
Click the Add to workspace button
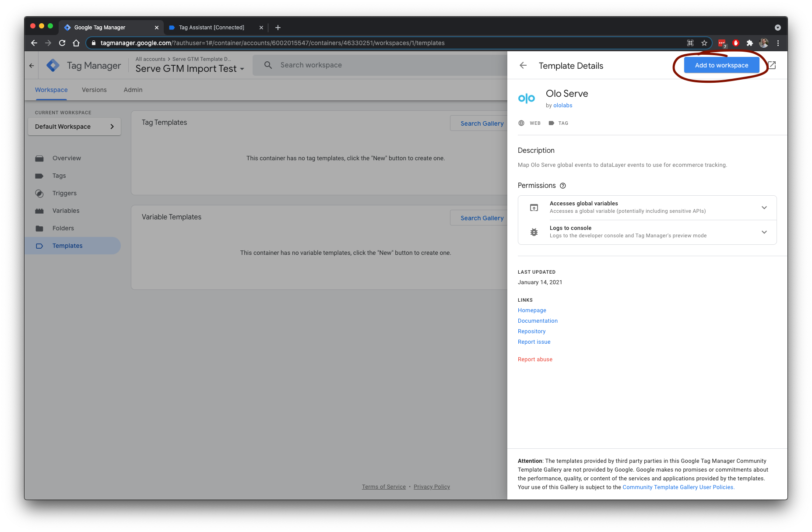(x=721, y=65)
